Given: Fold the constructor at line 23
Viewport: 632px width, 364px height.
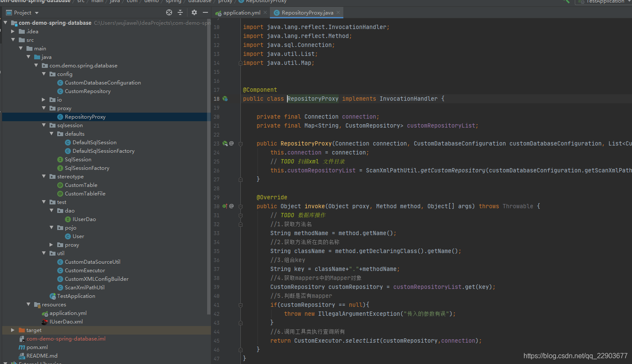Looking at the screenshot, I should click(x=240, y=144).
